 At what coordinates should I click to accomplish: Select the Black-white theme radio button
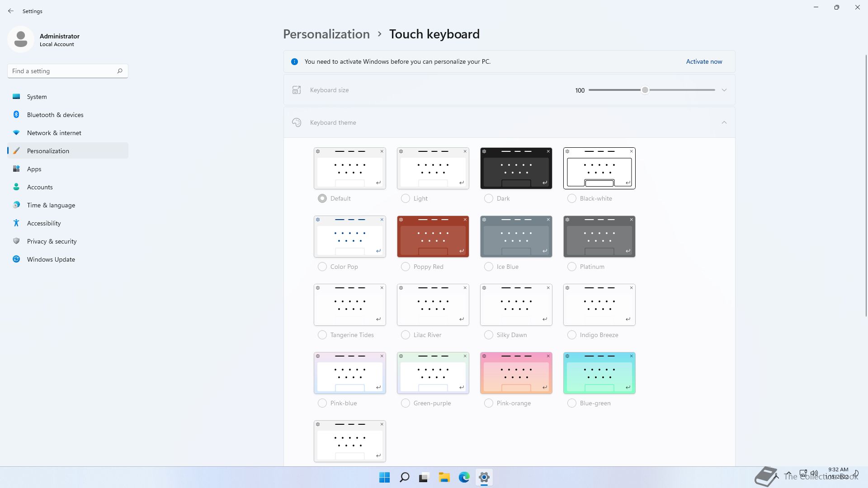coord(572,198)
